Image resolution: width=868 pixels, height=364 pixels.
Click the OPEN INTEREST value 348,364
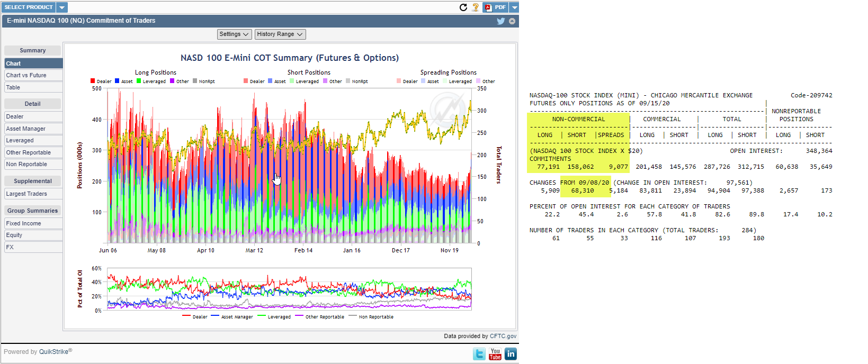(x=819, y=151)
